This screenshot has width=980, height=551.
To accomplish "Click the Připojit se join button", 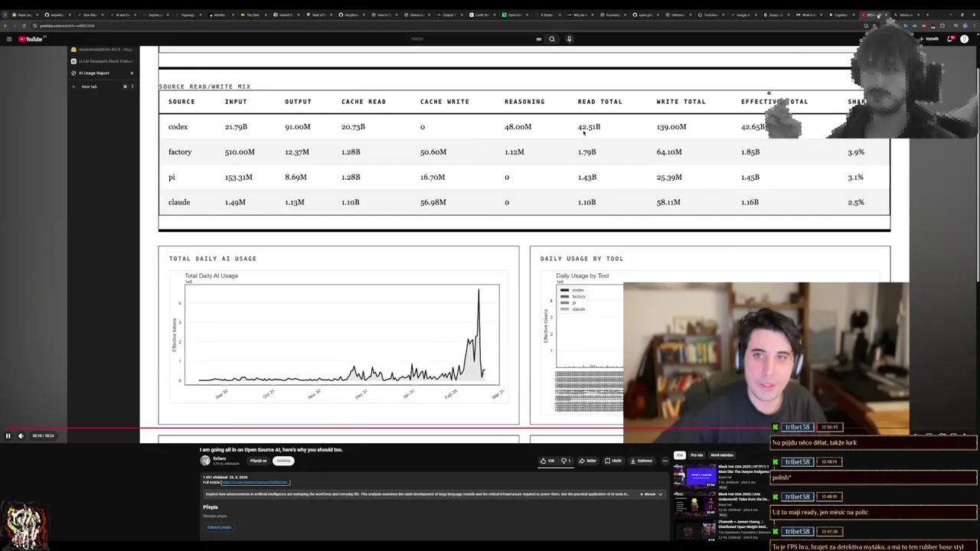I will click(x=258, y=461).
